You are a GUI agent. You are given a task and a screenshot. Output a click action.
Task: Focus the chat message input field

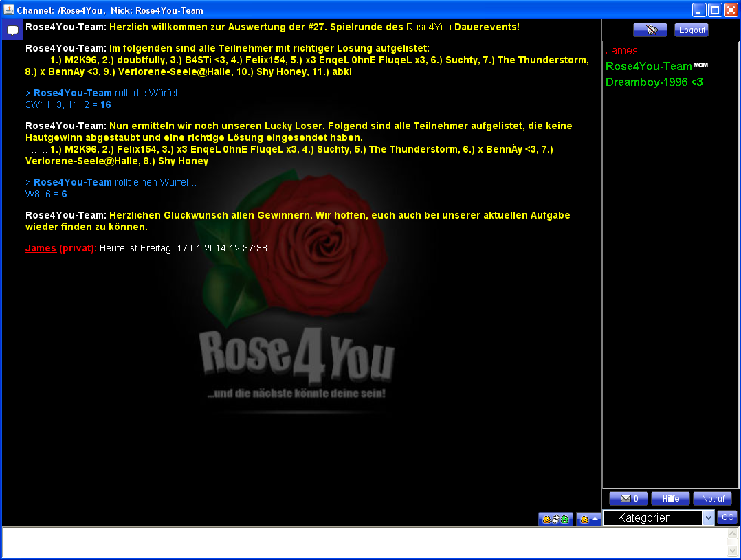tap(364, 542)
